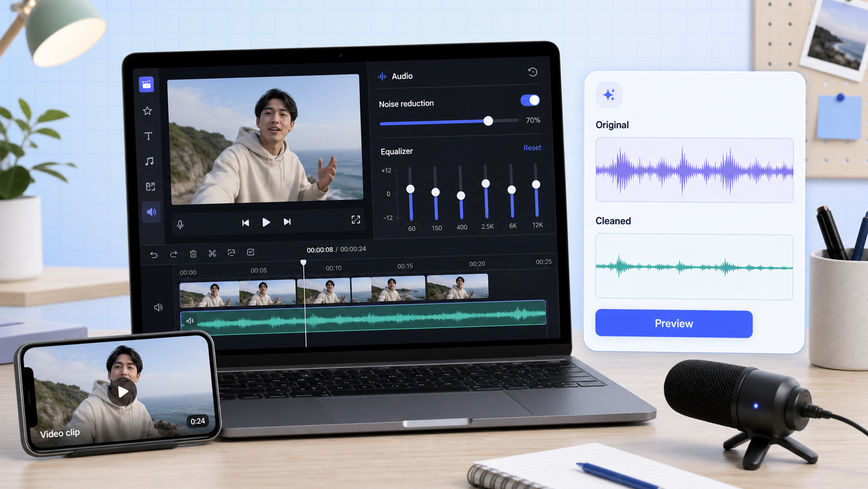Select the highlighted speaker audio tab in sidebar

(152, 212)
